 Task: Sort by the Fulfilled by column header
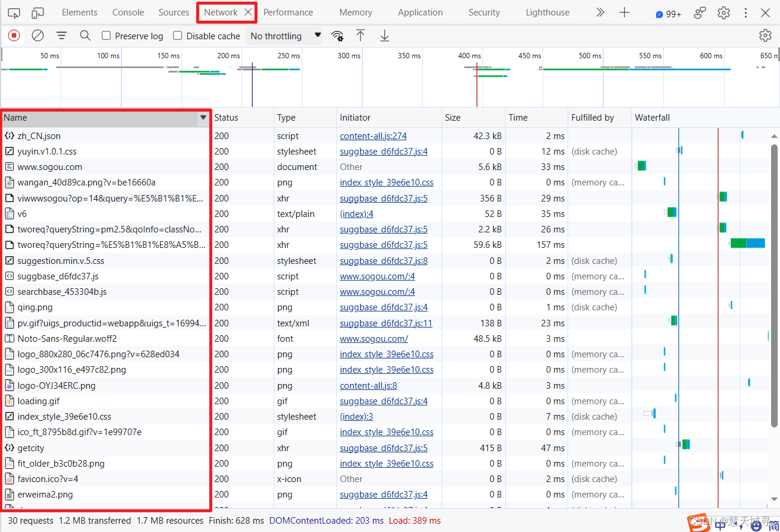600,118
